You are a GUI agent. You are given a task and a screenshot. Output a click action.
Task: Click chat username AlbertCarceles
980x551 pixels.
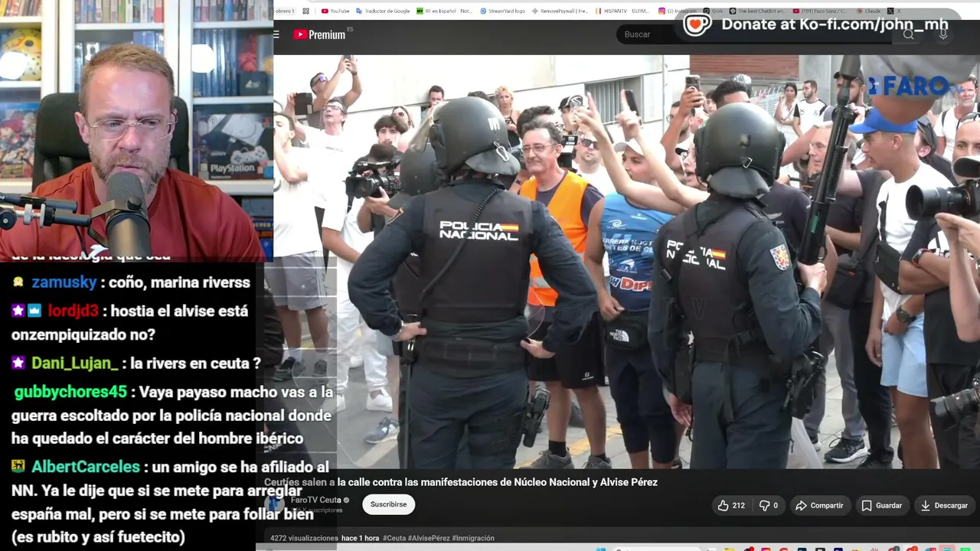86,467
